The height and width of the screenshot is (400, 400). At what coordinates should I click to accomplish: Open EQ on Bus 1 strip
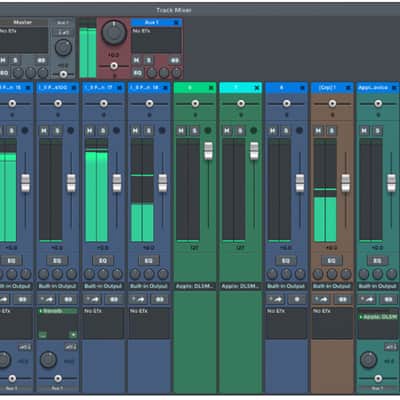[137, 73]
